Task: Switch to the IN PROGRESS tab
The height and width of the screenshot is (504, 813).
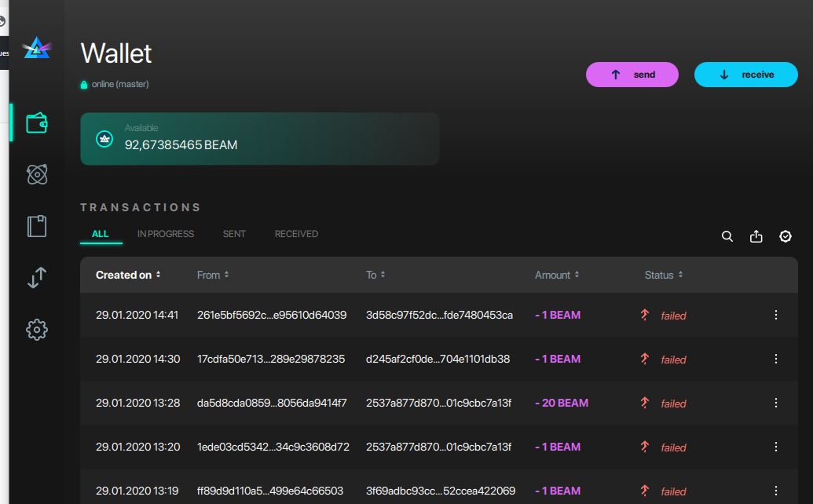Action: pos(165,233)
